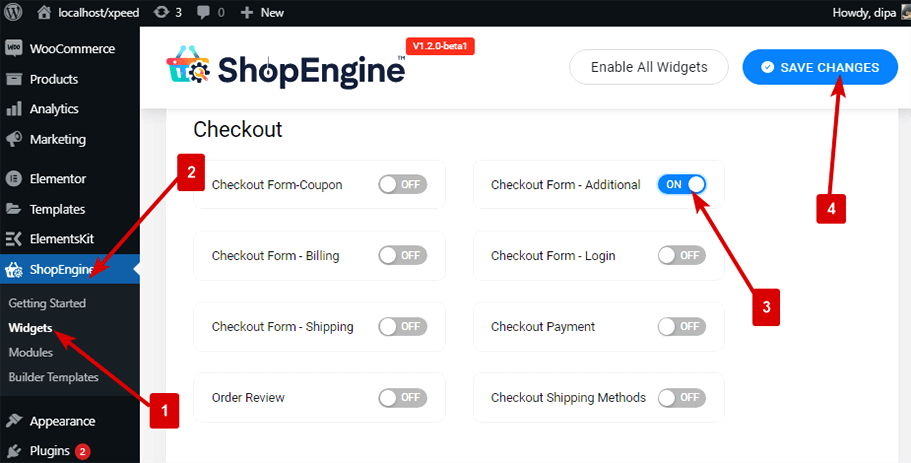Enable the Checkout Form-Coupon toggle
The width and height of the screenshot is (911, 463).
click(x=402, y=185)
